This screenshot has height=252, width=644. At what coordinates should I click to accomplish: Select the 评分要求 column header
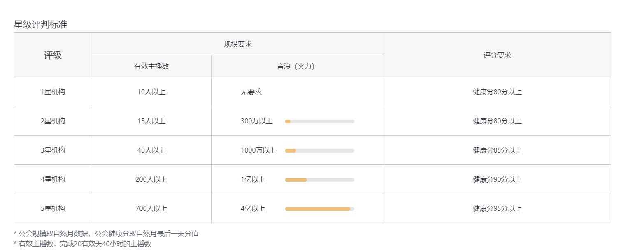tap(497, 55)
